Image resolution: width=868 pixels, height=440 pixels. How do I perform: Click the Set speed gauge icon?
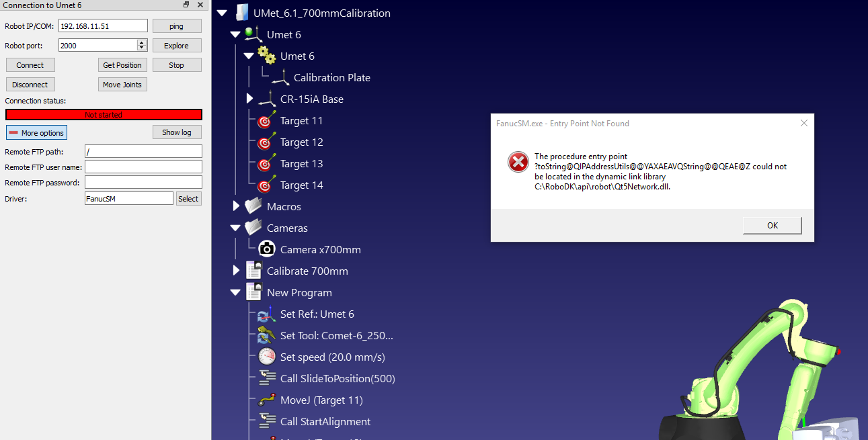[267, 357]
